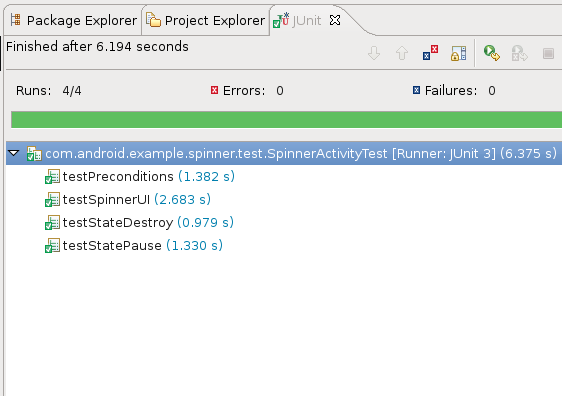This screenshot has width=562, height=396.
Task: Click Rerun Test Failures First icon
Action: pyautogui.click(x=519, y=53)
